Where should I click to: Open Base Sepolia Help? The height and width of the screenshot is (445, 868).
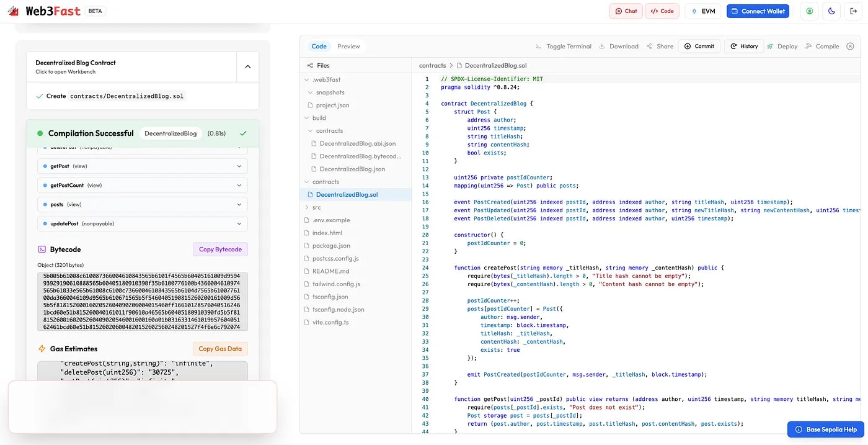[x=825, y=429]
